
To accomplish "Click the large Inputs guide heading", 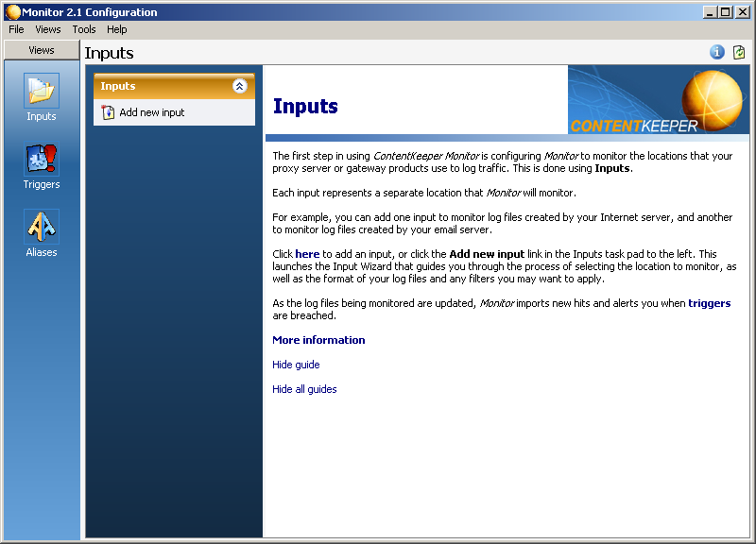I will (x=305, y=106).
